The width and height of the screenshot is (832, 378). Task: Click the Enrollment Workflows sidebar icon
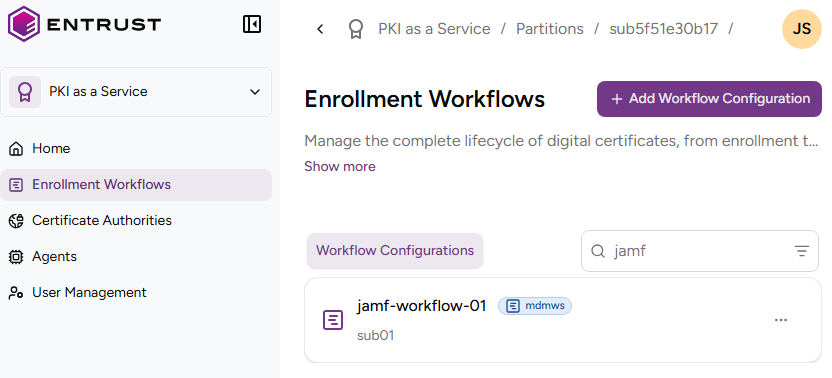coord(16,185)
